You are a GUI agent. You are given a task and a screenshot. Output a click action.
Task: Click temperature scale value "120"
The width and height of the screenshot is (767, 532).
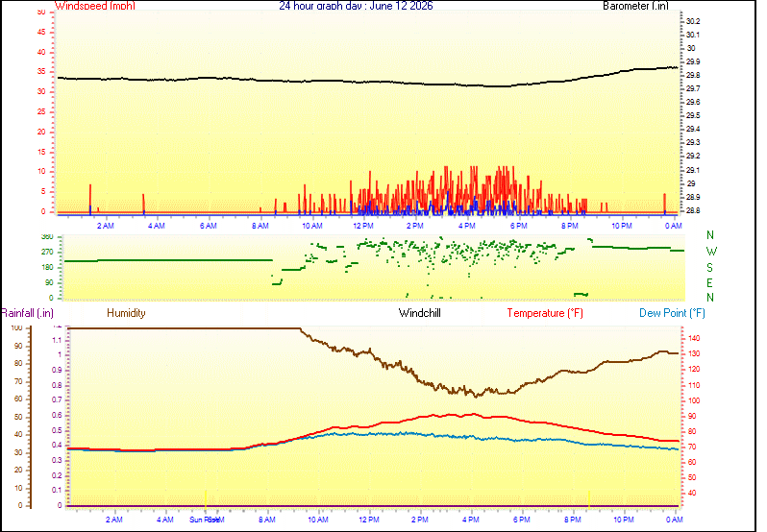tap(694, 370)
